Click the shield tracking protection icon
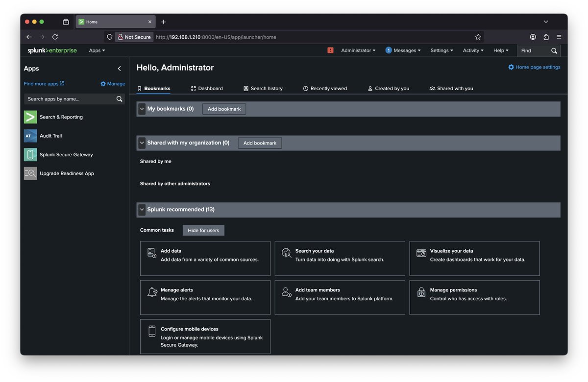Viewport: 588px width, 382px height. click(110, 37)
